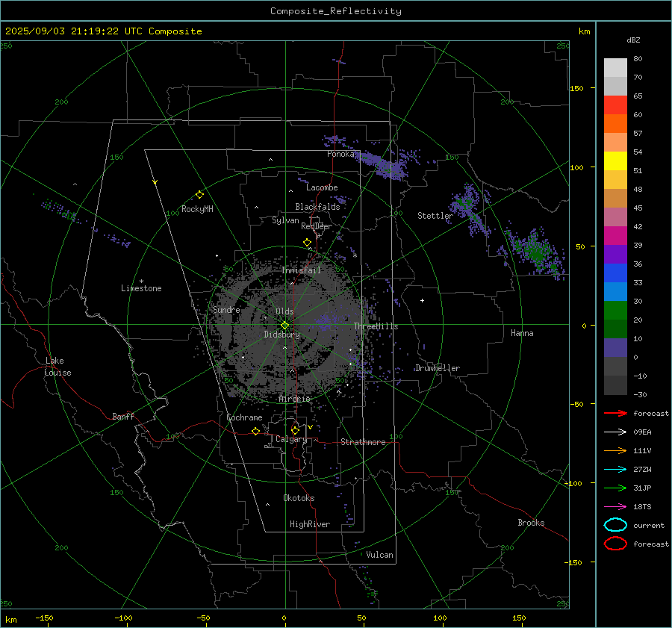Click the white plus marker west of Hanna
This screenshot has height=628, width=672.
click(422, 300)
